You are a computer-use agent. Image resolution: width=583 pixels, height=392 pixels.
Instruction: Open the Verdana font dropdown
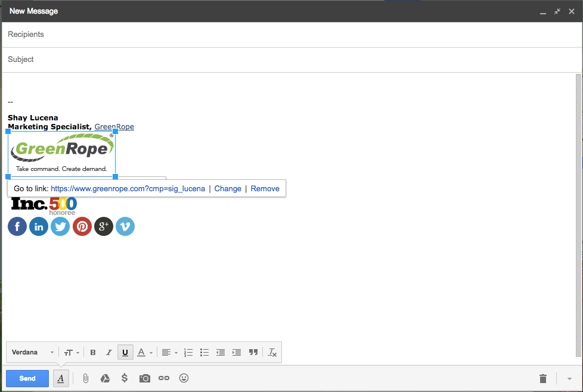33,352
